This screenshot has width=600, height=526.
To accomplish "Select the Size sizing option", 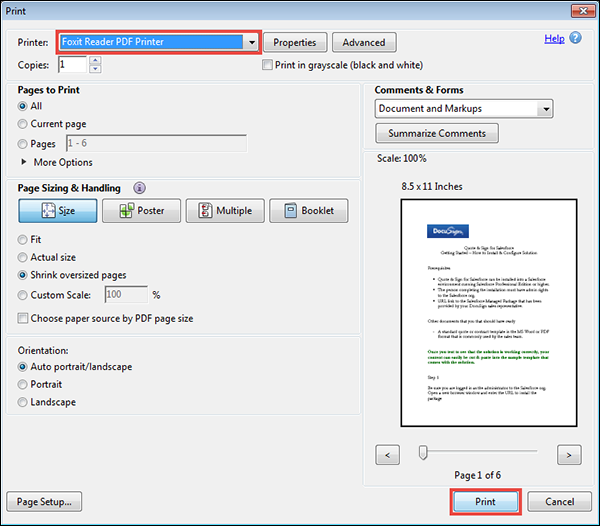I will point(58,210).
